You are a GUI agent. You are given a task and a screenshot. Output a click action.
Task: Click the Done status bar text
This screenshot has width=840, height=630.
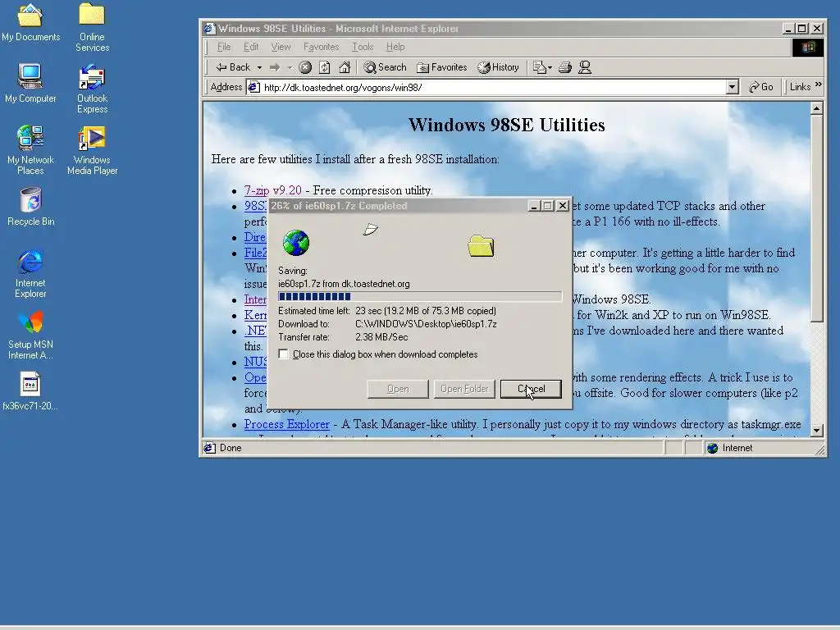pyautogui.click(x=231, y=448)
